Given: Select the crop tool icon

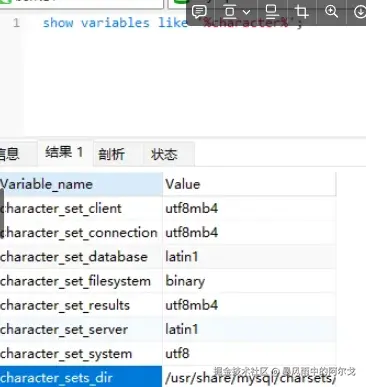Looking at the screenshot, I should (x=301, y=12).
